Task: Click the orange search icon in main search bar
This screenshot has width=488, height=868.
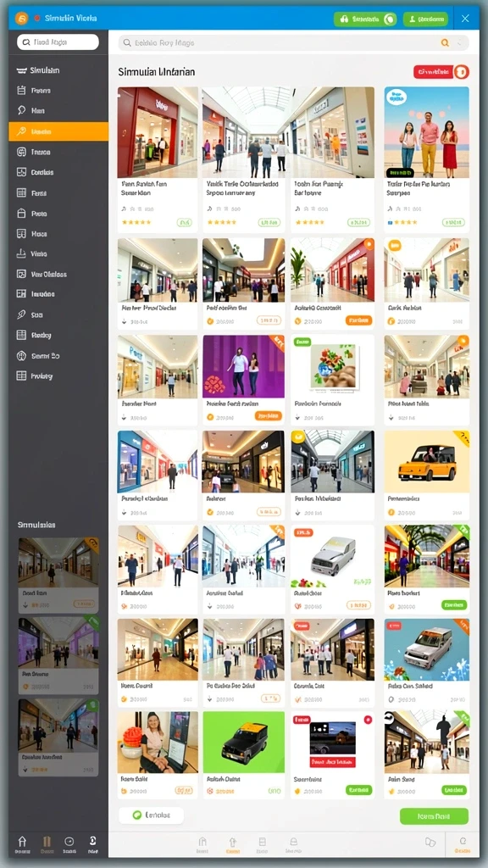Action: pos(444,42)
